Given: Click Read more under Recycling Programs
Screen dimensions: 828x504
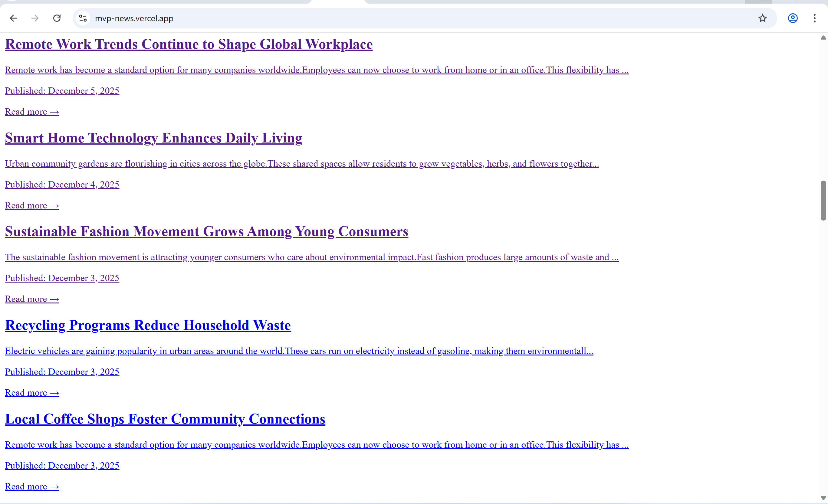Looking at the screenshot, I should 31,393.
